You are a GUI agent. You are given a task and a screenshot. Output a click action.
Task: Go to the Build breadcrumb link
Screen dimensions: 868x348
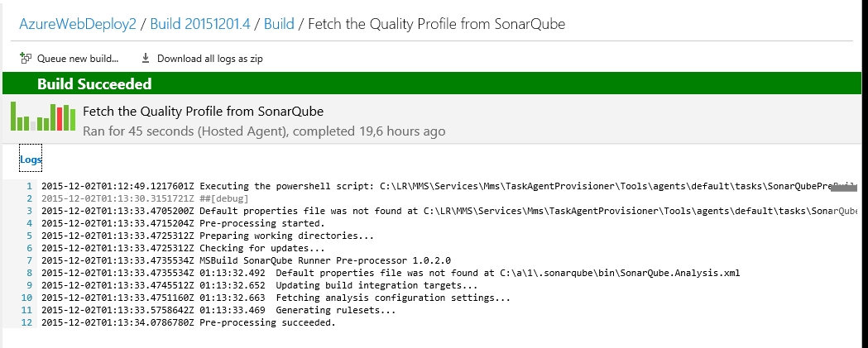tap(279, 24)
